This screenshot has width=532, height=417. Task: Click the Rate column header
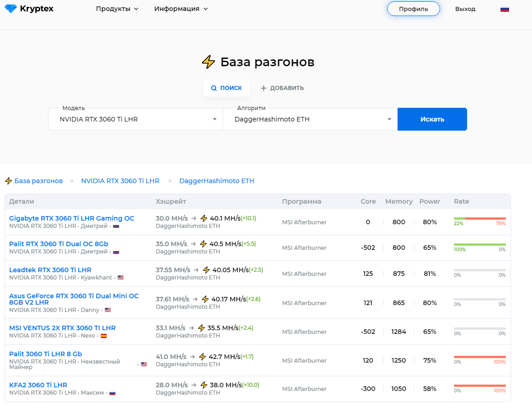(462, 201)
